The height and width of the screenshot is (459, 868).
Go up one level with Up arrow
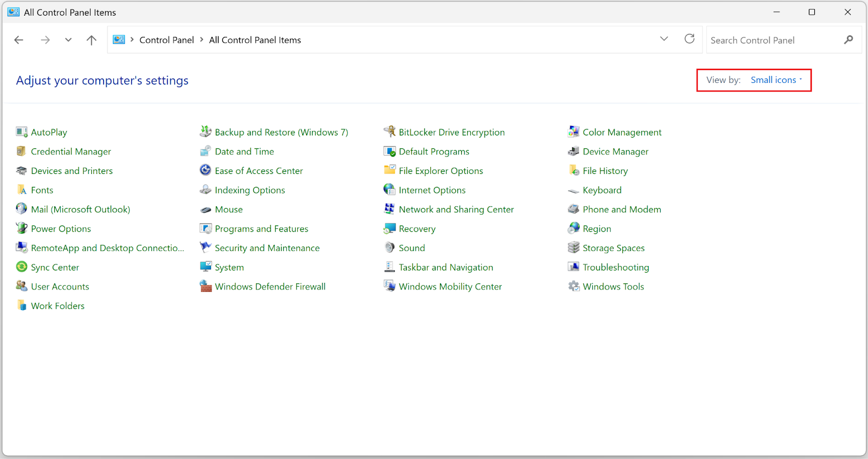[92, 40]
